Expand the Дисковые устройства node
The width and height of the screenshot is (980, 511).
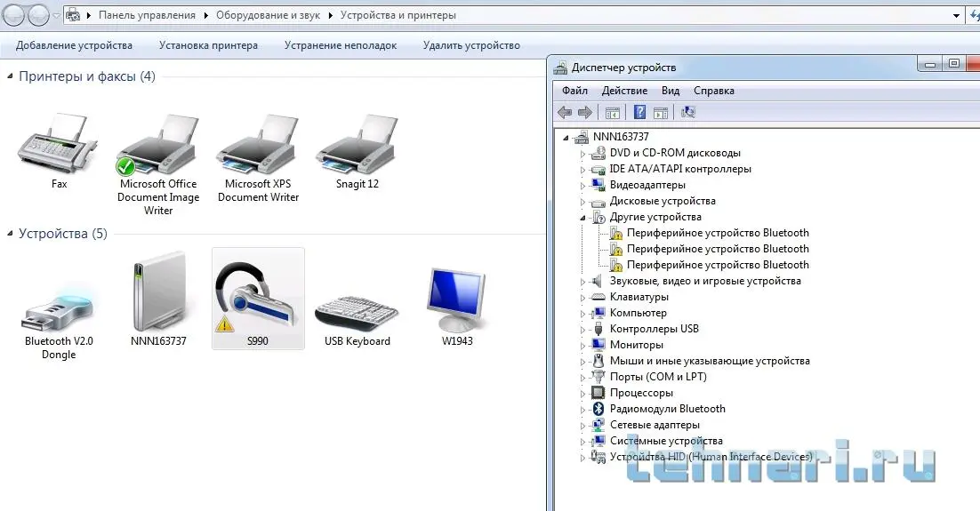point(582,202)
